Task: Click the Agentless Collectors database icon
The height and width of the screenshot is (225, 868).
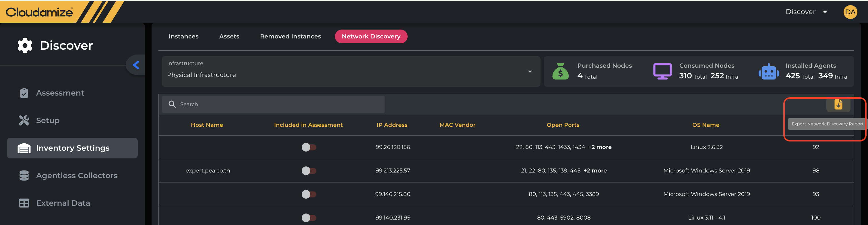Action: pos(24,175)
